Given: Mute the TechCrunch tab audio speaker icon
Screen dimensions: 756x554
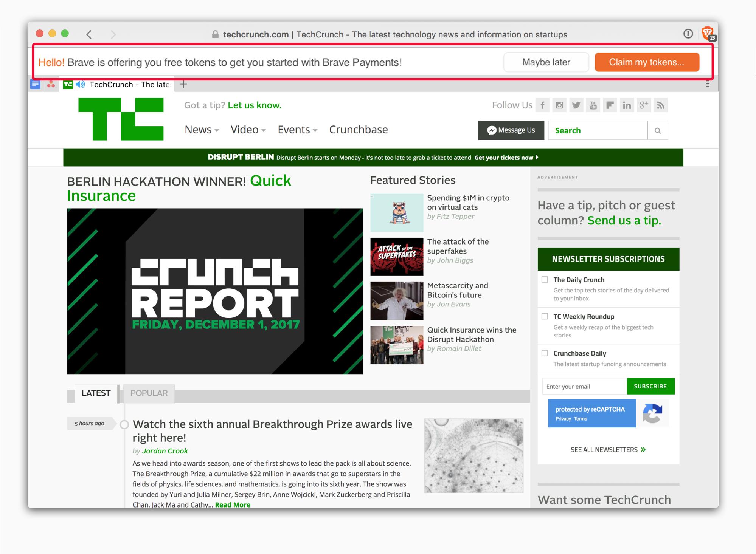Looking at the screenshot, I should (x=80, y=84).
